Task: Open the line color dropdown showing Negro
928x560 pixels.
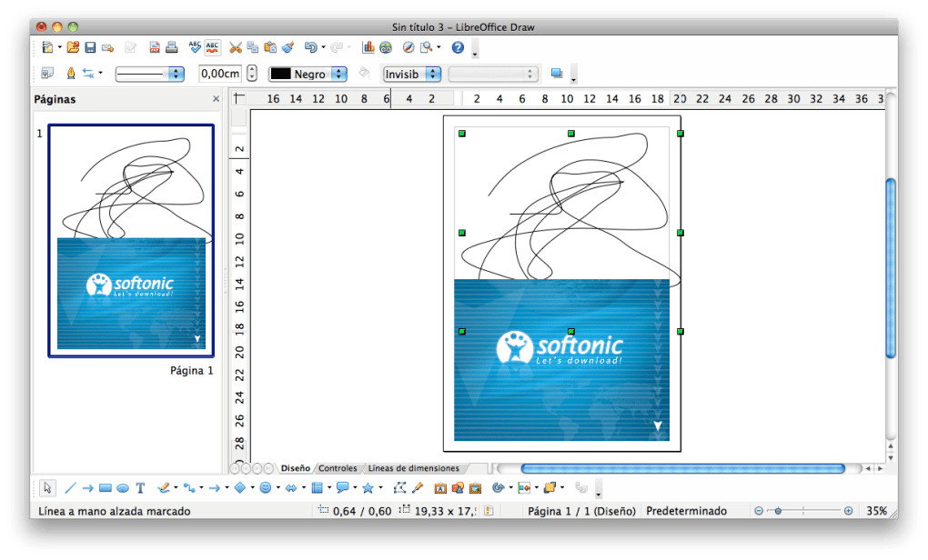Action: click(338, 74)
